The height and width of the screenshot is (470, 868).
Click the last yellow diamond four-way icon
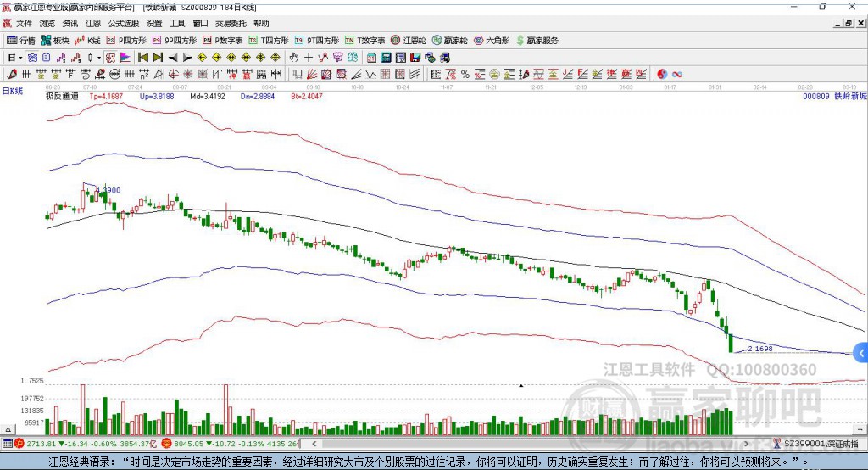(275, 58)
